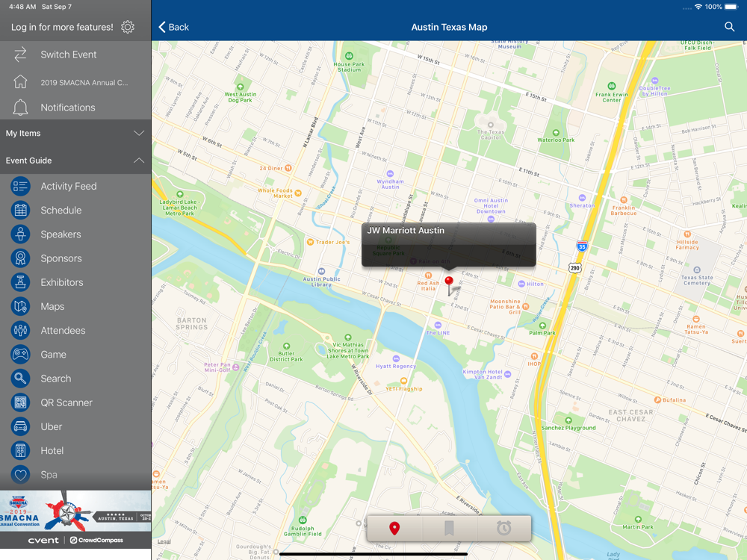747x560 pixels.
Task: Open the Hotel building icon
Action: (x=20, y=450)
